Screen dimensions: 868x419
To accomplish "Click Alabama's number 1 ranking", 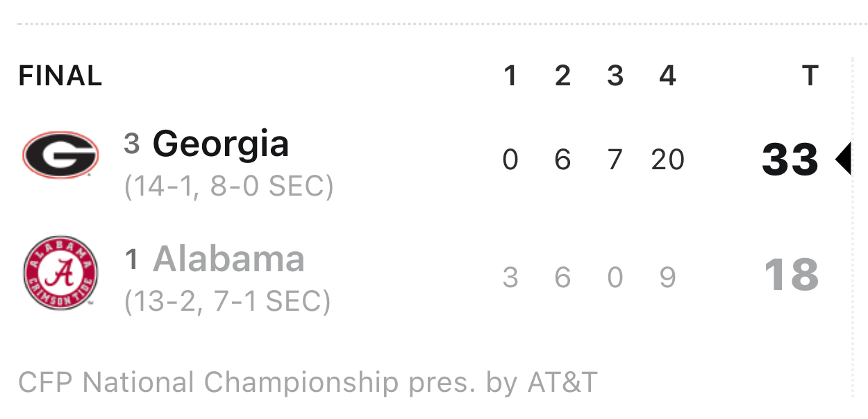I will pos(132,260).
